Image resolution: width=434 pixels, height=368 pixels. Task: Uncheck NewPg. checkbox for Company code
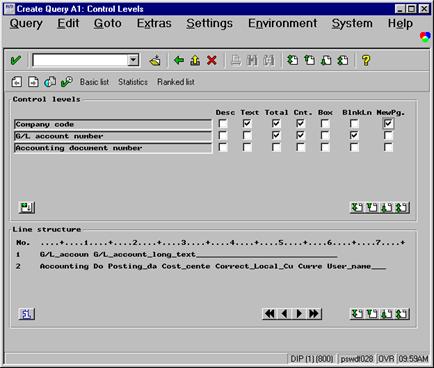click(x=388, y=124)
